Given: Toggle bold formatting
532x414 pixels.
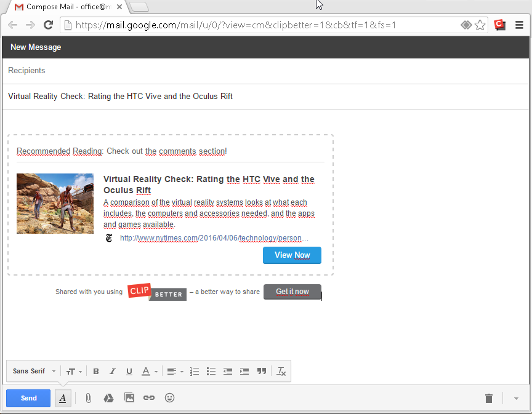Looking at the screenshot, I should pos(95,372).
